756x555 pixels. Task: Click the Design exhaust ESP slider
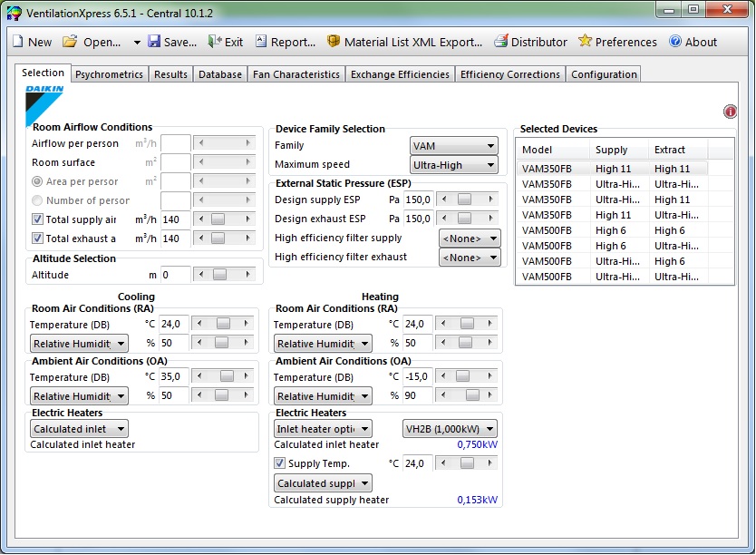tap(468, 219)
